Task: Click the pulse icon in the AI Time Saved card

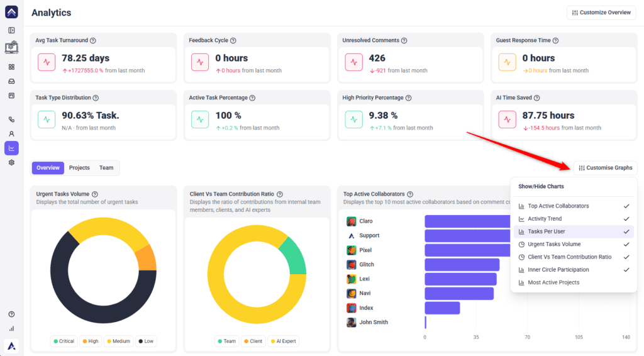Action: tap(508, 120)
